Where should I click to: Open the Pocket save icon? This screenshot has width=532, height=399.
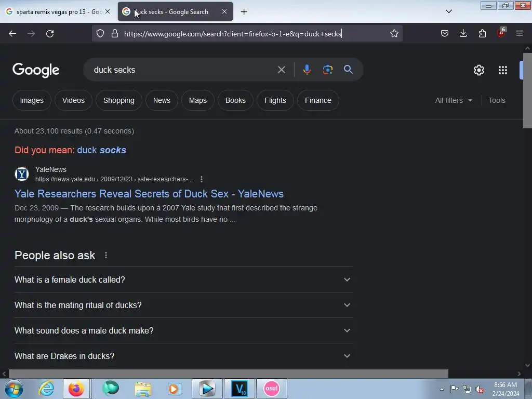click(445, 34)
